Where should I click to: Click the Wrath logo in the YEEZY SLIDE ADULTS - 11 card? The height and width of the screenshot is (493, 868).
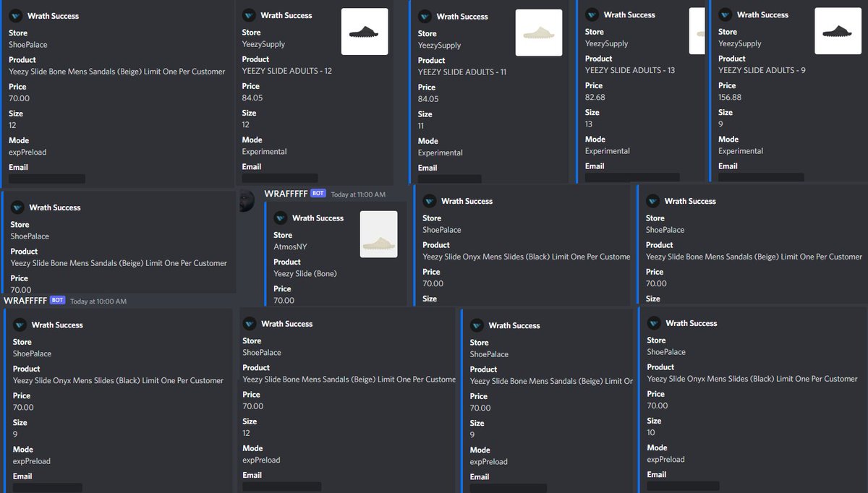[425, 16]
